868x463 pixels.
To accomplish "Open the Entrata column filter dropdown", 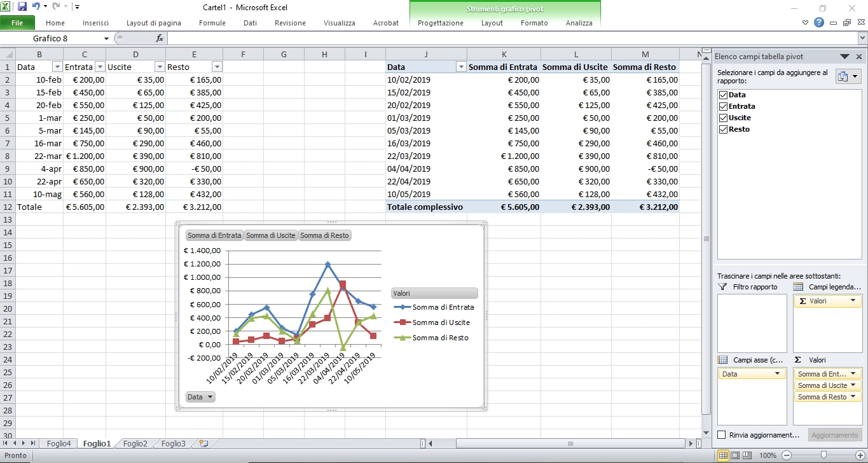I will click(x=100, y=67).
